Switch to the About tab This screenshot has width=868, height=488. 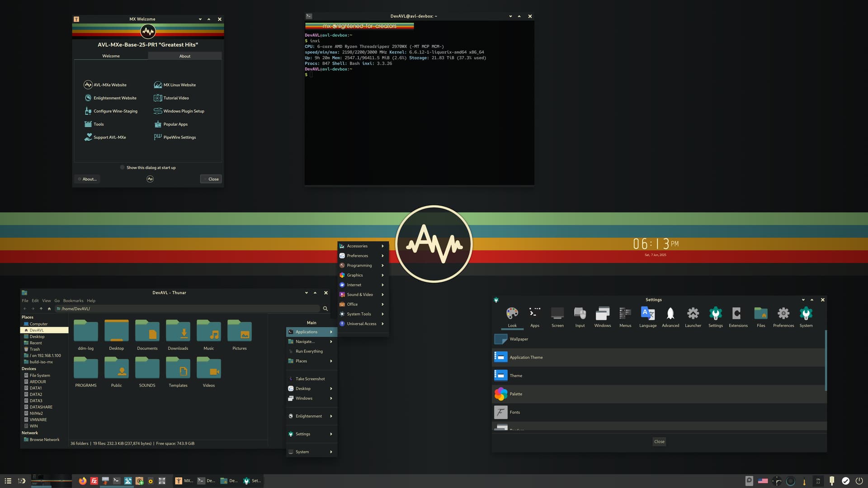click(184, 56)
